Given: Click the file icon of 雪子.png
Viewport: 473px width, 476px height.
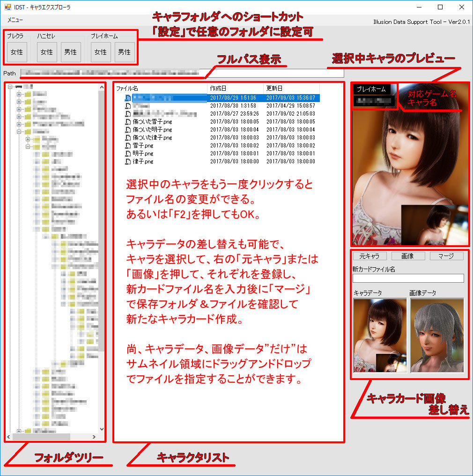Looking at the screenshot, I should click(x=128, y=146).
